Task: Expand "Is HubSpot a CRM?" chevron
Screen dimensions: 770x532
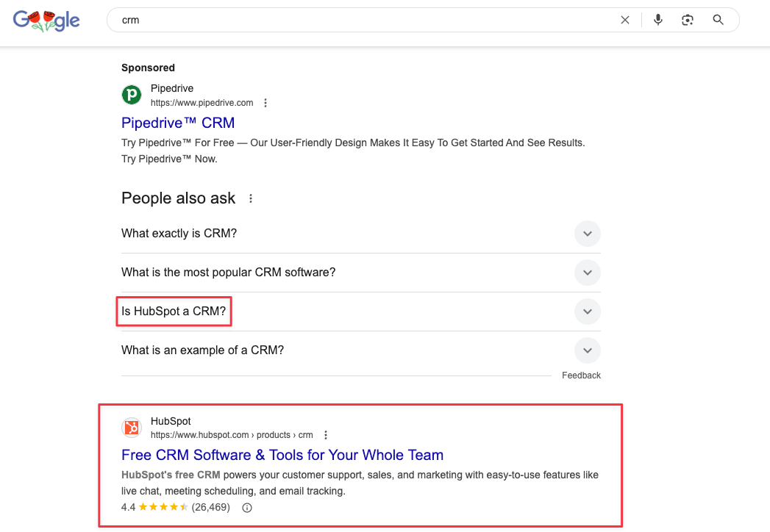Action: pyautogui.click(x=588, y=312)
